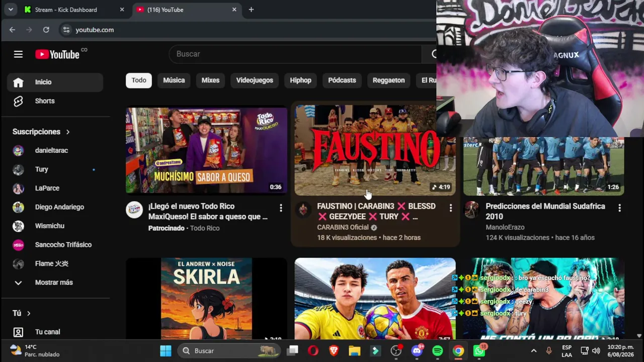Open Todo Rico MaxiQueso ad title
Viewport: 644px width, 362px height.
(208, 211)
